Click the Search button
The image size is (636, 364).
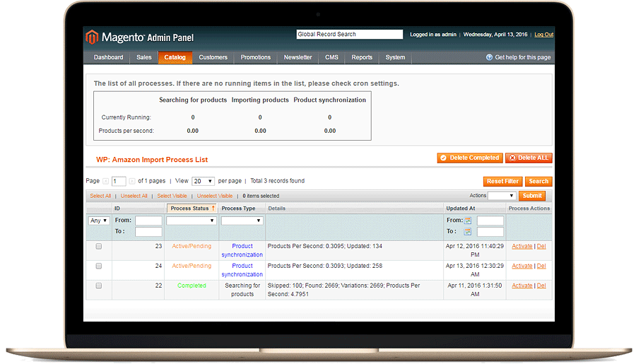(x=538, y=182)
